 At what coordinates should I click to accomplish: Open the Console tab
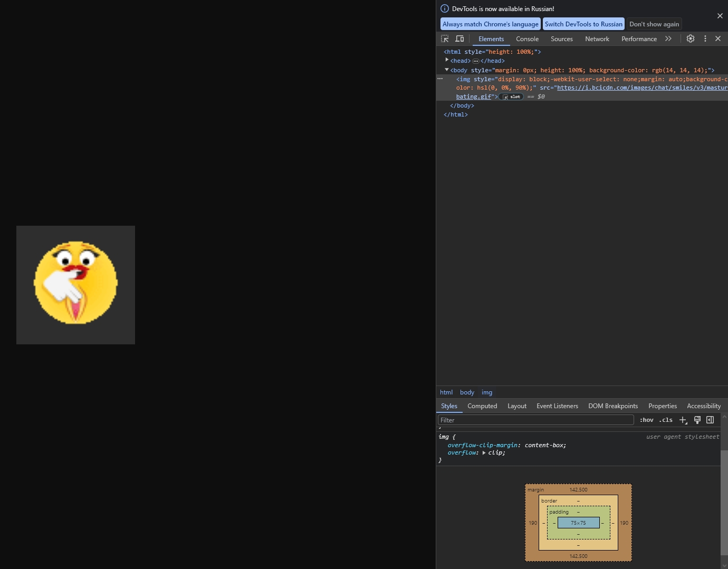[x=528, y=39]
